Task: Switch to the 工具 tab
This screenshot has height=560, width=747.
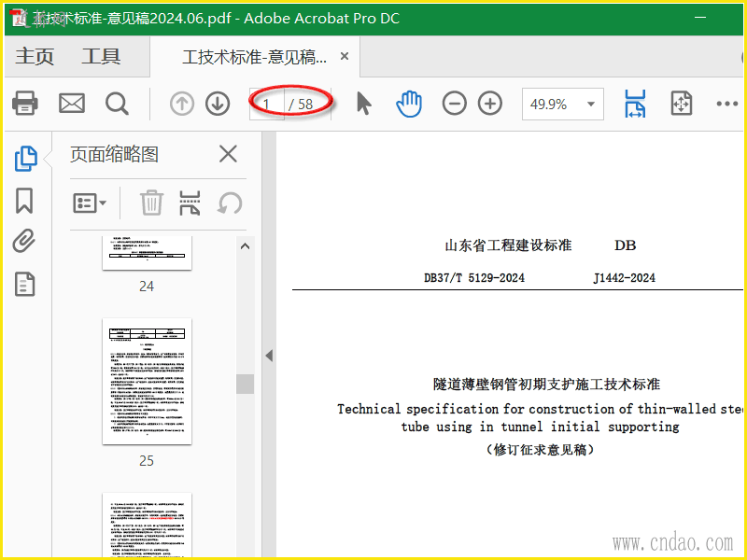Action: (x=101, y=57)
